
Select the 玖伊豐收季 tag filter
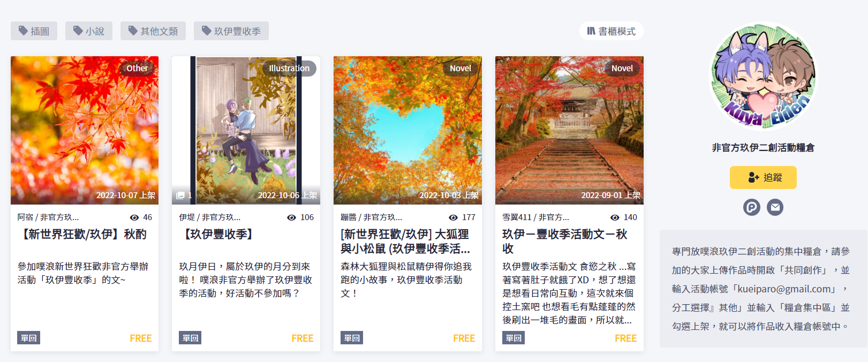click(231, 31)
